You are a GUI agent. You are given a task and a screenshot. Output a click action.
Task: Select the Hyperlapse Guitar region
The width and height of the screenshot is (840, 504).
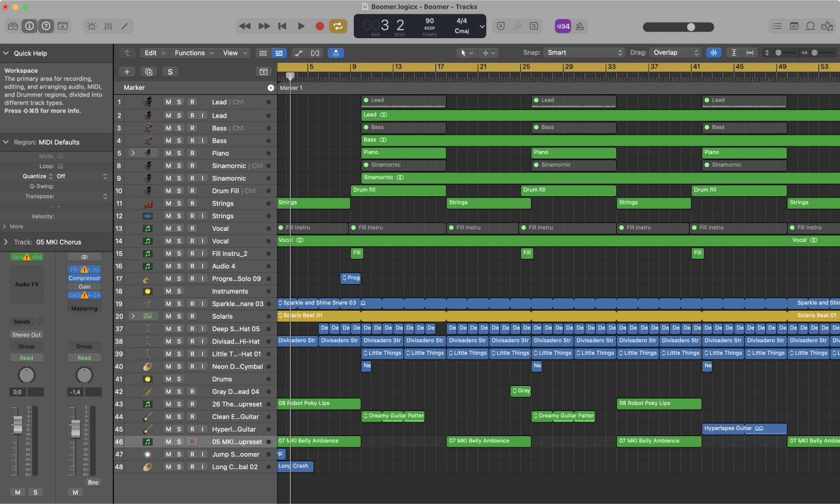click(x=745, y=428)
